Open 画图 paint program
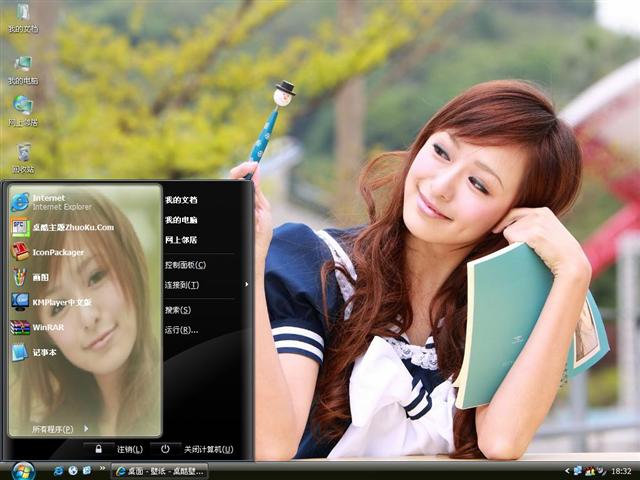Screen dimensions: 640x480 (30, 277)
